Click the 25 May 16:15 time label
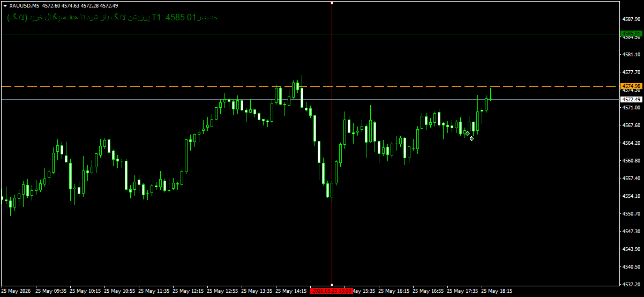This screenshot has height=297, width=644. click(x=394, y=291)
